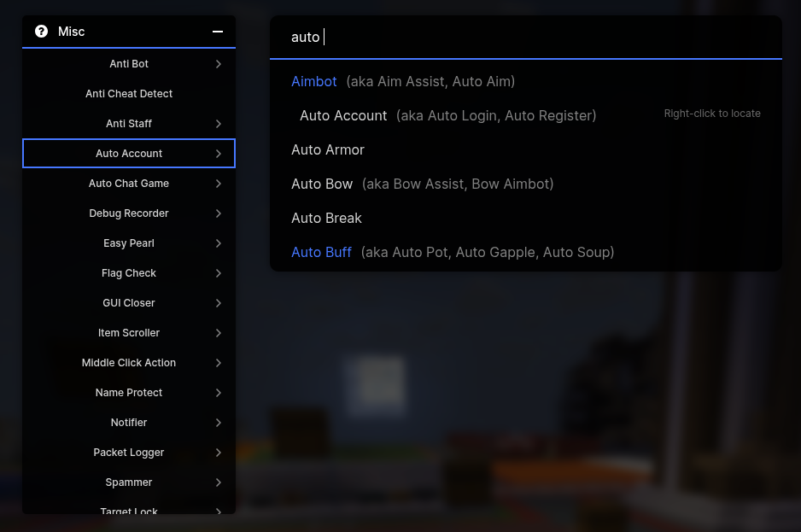
Task: Expand the Debug Recorder options
Action: (218, 213)
